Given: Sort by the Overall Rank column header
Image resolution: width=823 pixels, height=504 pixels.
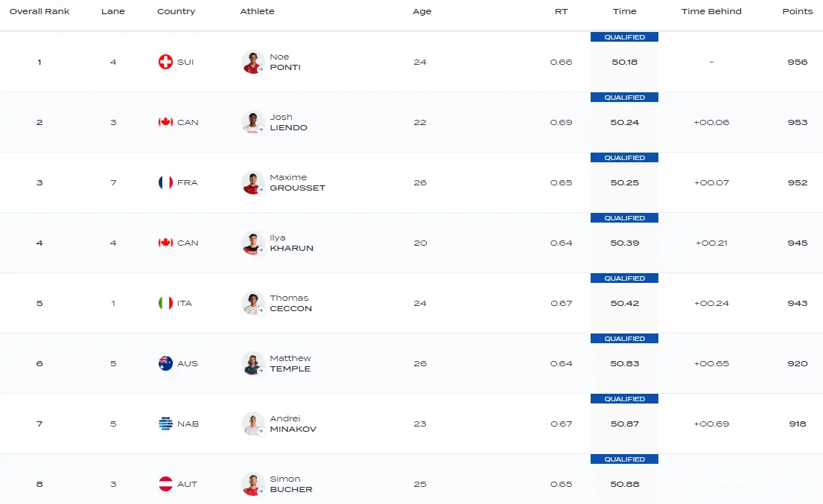Looking at the screenshot, I should pyautogui.click(x=39, y=11).
